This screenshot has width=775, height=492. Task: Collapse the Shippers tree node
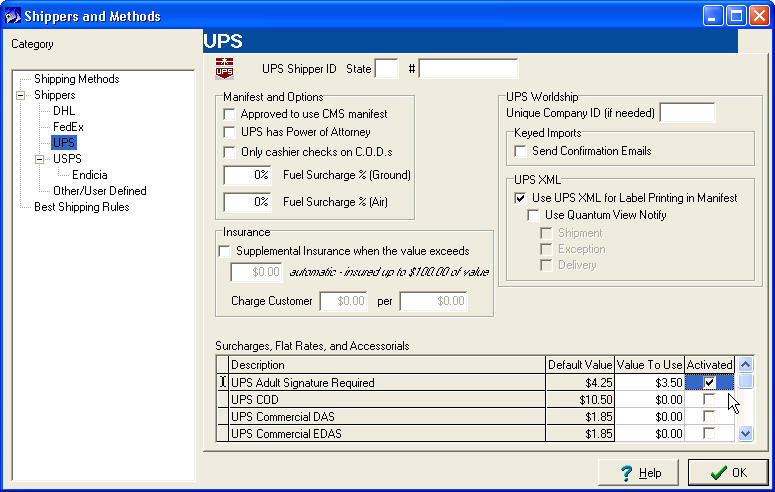pyautogui.click(x=21, y=95)
